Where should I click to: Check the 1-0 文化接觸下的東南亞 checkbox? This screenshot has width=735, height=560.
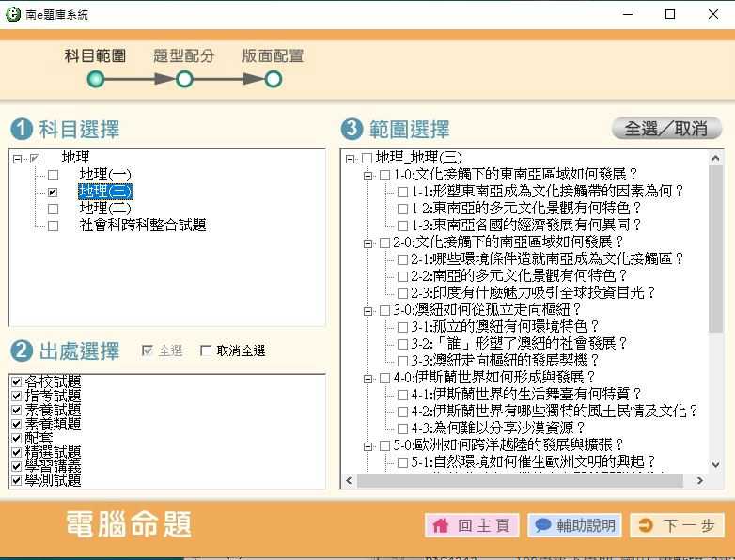point(384,176)
